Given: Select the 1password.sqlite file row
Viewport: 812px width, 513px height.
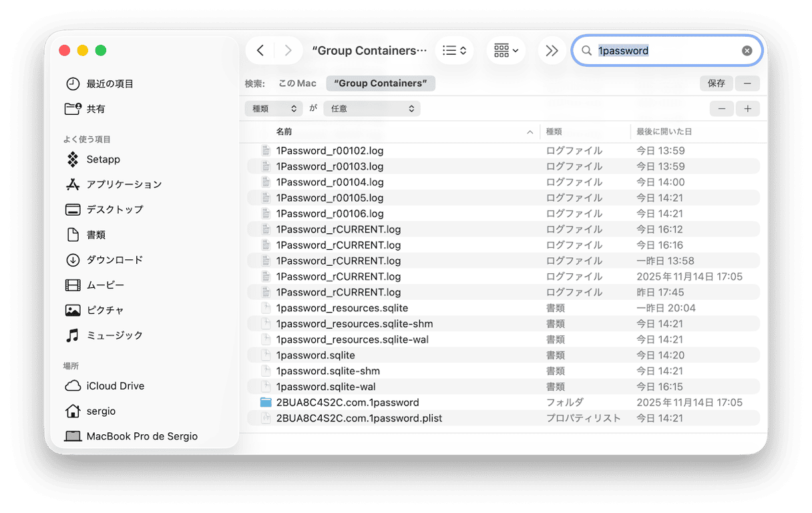Looking at the screenshot, I should (x=316, y=355).
